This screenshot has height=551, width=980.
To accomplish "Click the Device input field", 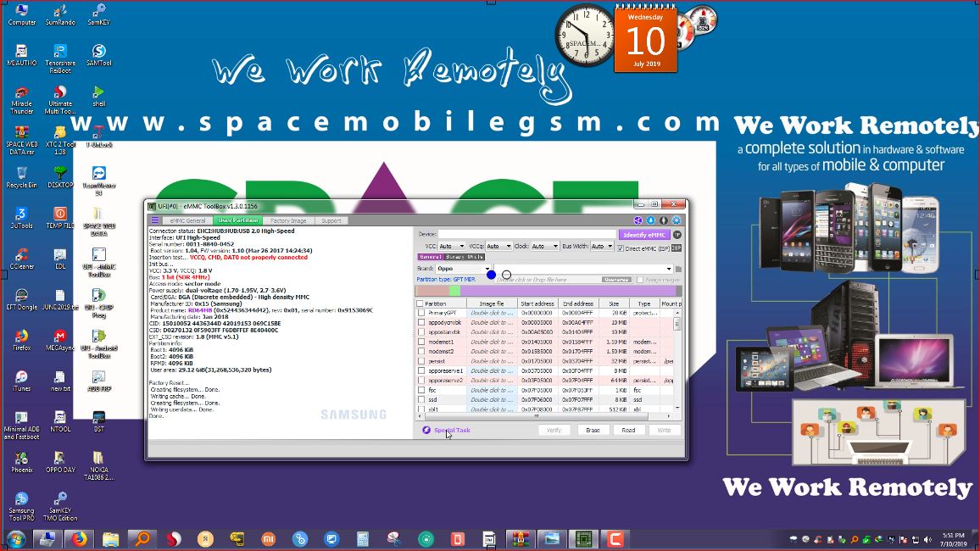I will pos(526,234).
